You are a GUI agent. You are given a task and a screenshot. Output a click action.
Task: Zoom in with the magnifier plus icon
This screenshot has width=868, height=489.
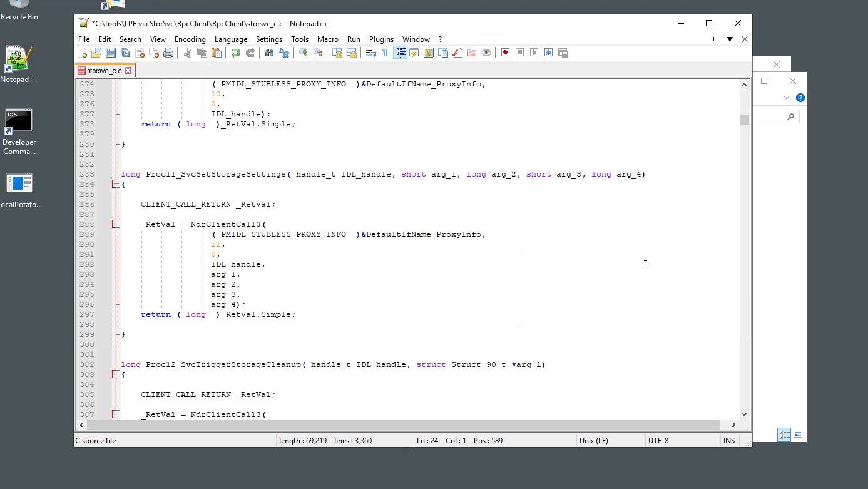[x=304, y=53]
